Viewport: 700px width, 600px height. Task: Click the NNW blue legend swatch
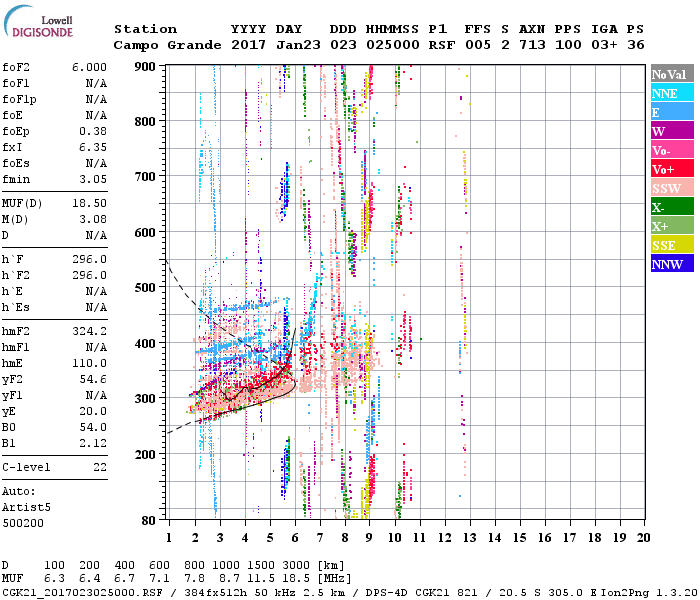pyautogui.click(x=670, y=264)
